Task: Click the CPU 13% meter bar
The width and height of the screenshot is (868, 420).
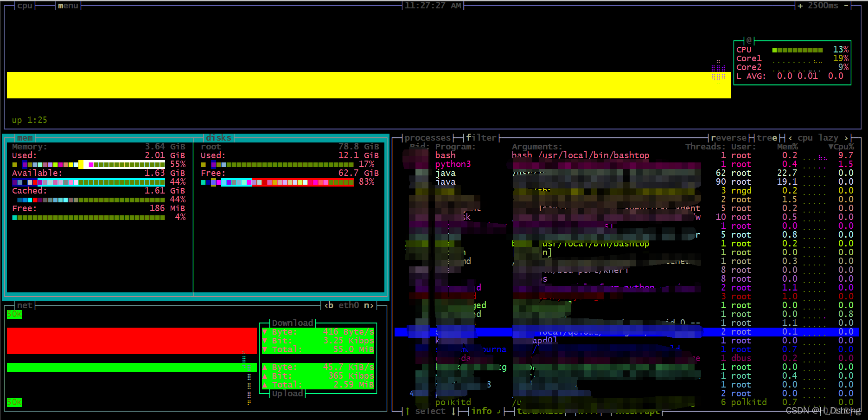Action: [x=798, y=50]
